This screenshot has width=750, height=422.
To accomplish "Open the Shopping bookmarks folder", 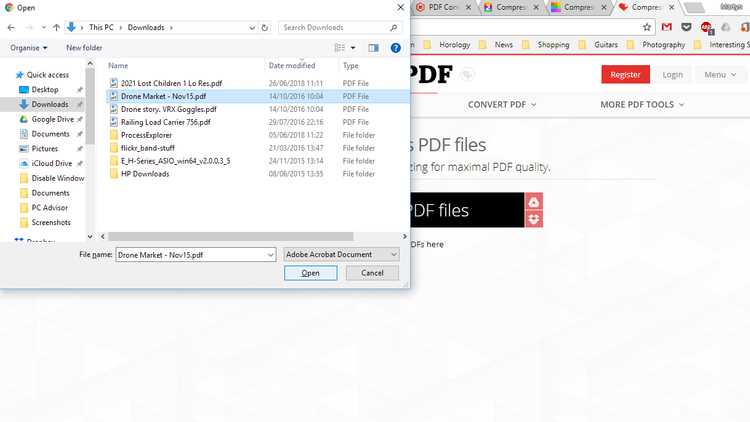I will click(548, 44).
